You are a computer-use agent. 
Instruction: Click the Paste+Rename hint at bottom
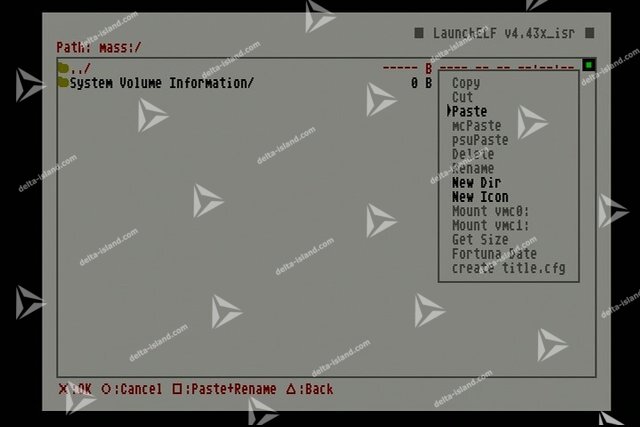217,389
